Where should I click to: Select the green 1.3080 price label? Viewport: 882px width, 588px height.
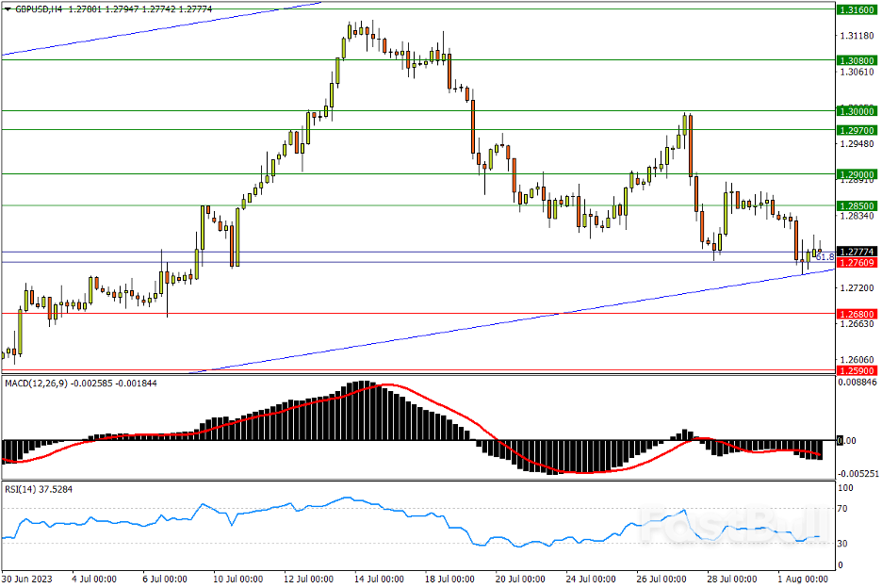856,59
